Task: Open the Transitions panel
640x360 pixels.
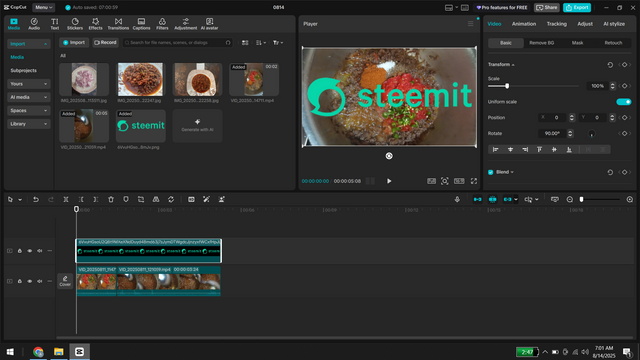Action: pos(118,24)
